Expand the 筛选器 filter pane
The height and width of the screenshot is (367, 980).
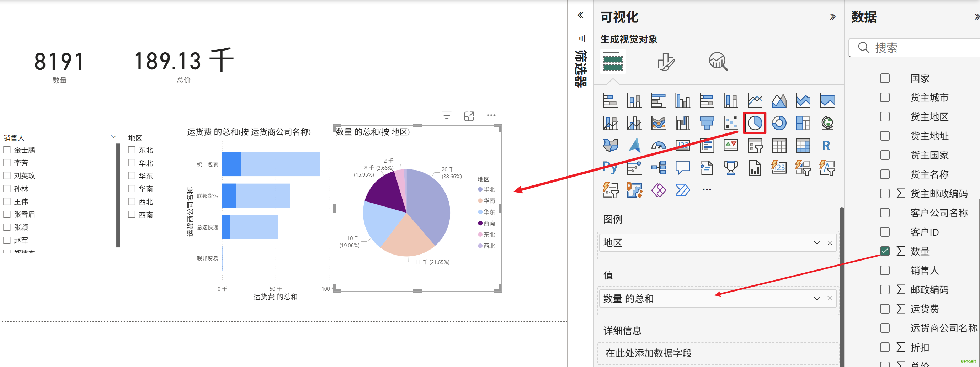coord(581,15)
